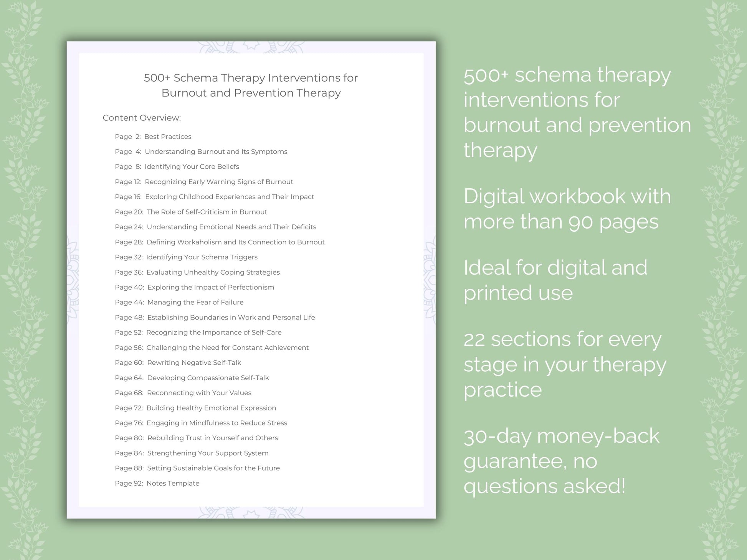This screenshot has width=747, height=560.
Task: Select the floral border left icon
Action: (x=21, y=280)
